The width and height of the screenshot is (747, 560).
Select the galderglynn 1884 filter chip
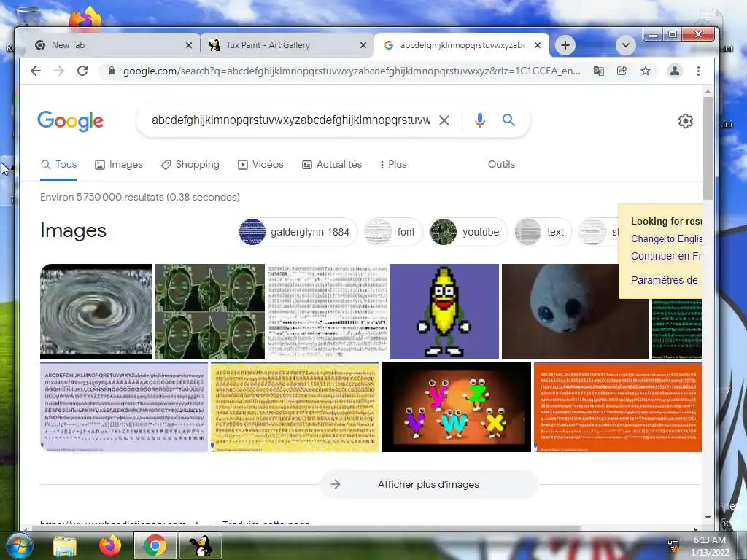[298, 232]
